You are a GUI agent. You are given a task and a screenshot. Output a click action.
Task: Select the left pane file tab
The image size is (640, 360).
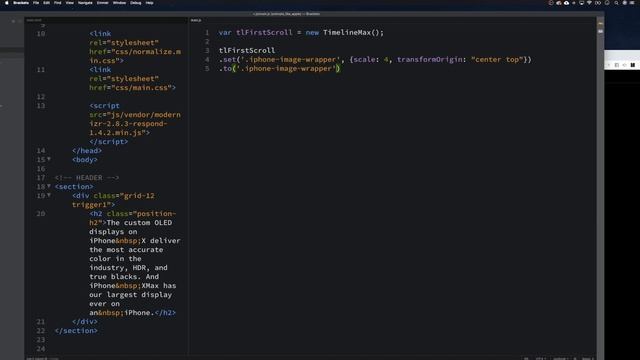(34, 20)
